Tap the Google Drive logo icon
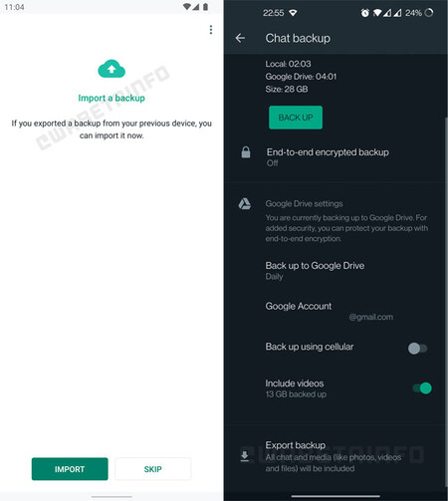 [245, 204]
